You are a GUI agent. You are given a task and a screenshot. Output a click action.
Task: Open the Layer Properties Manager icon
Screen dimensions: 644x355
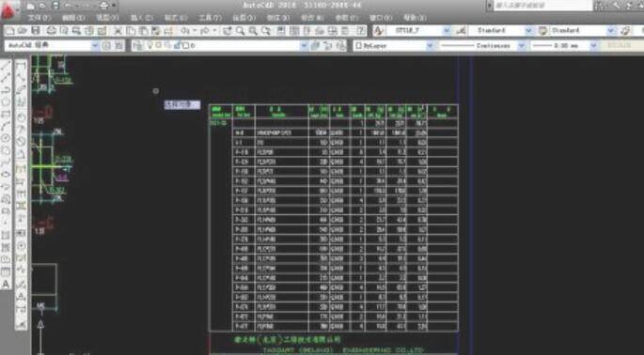(137, 46)
